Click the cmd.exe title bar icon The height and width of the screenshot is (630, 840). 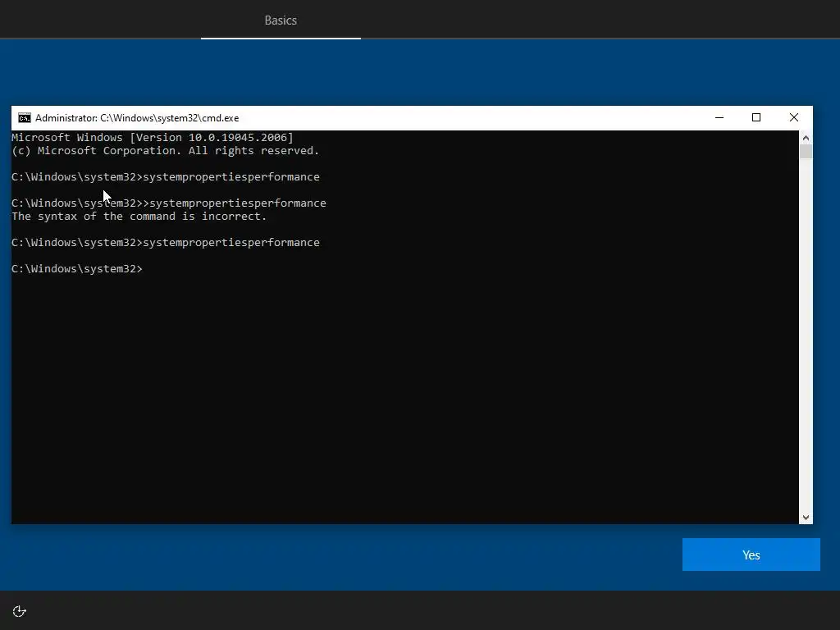click(24, 118)
